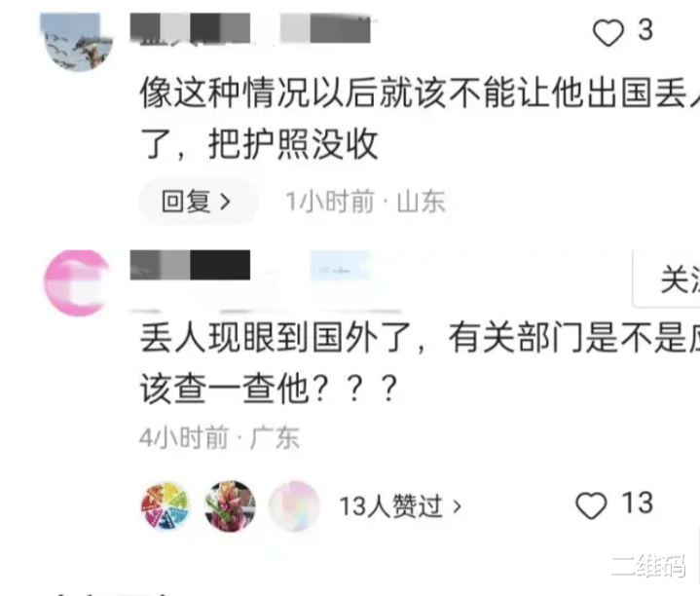This screenshot has height=596, width=700.
Task: Follow the second commenter via 关注
Action: coord(667,279)
